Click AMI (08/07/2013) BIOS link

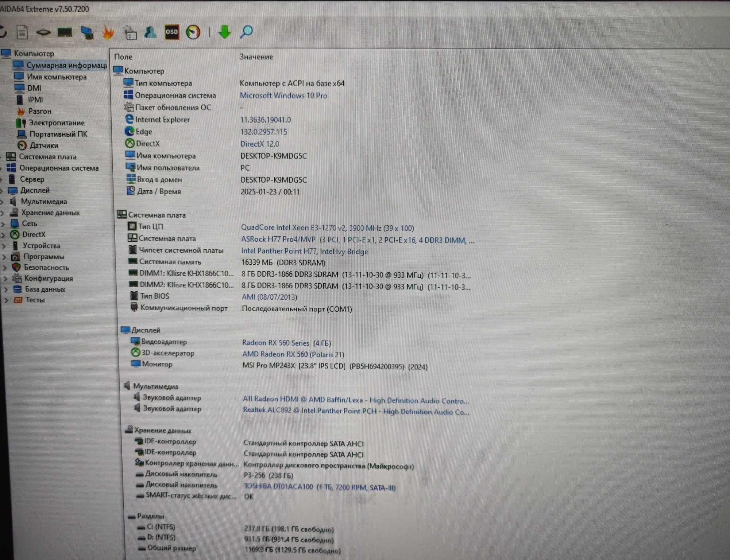point(270,297)
